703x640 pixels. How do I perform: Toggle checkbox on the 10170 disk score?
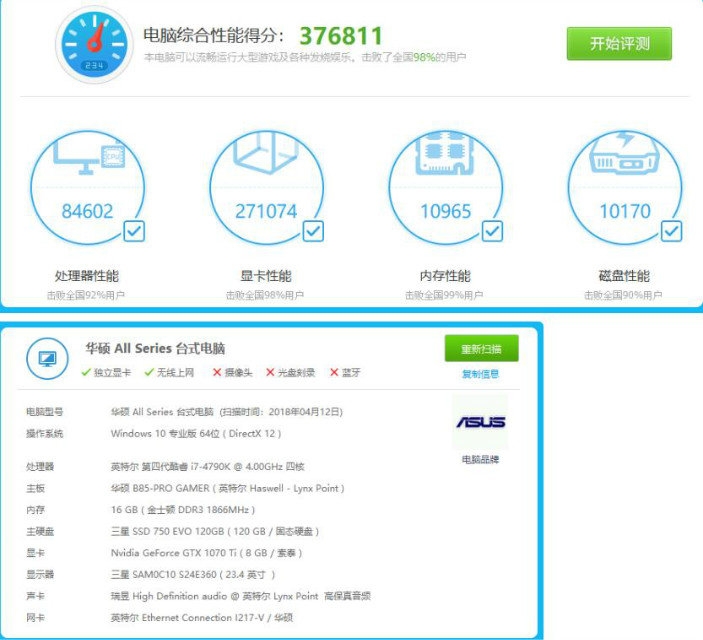pos(671,231)
